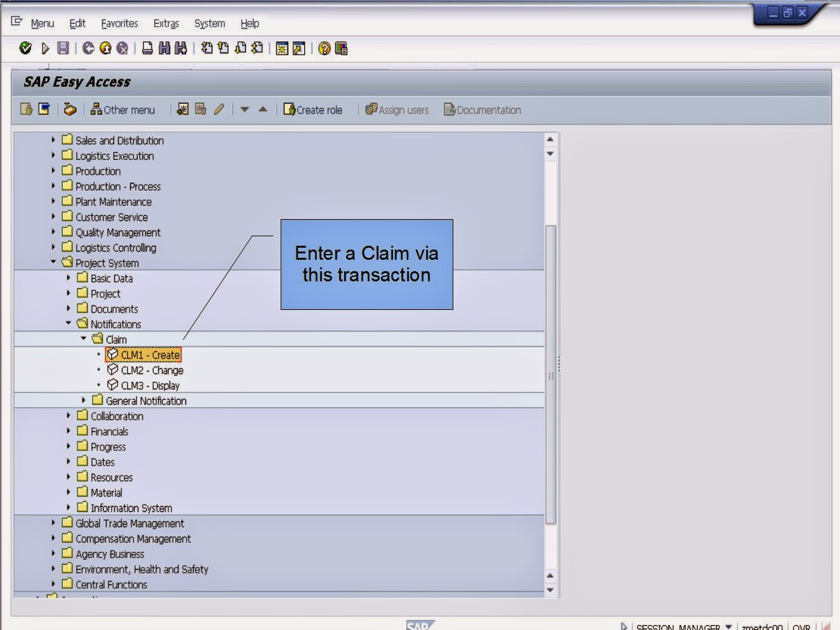
Task: Click the Last Page icon
Action: [x=257, y=48]
